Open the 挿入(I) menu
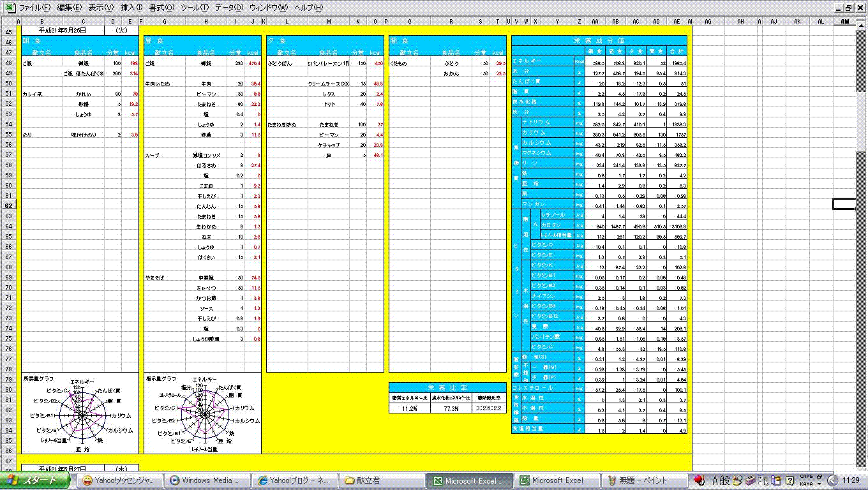The height and width of the screenshot is (490, 868). tap(131, 8)
